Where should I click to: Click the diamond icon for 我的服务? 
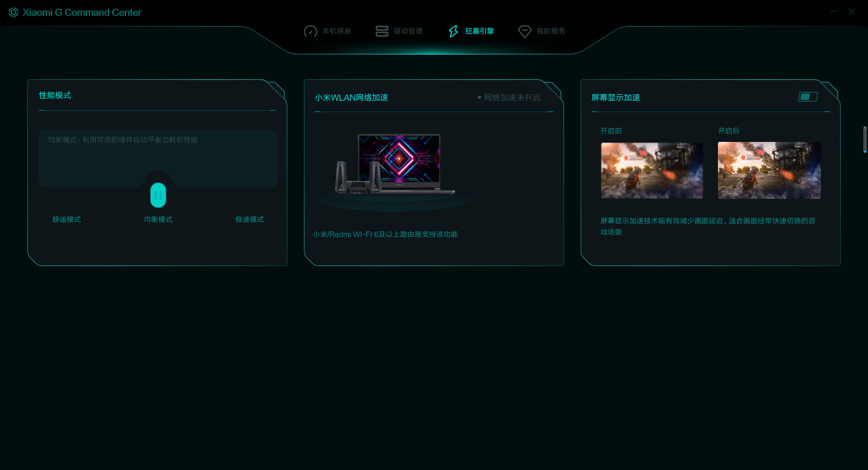coord(524,31)
